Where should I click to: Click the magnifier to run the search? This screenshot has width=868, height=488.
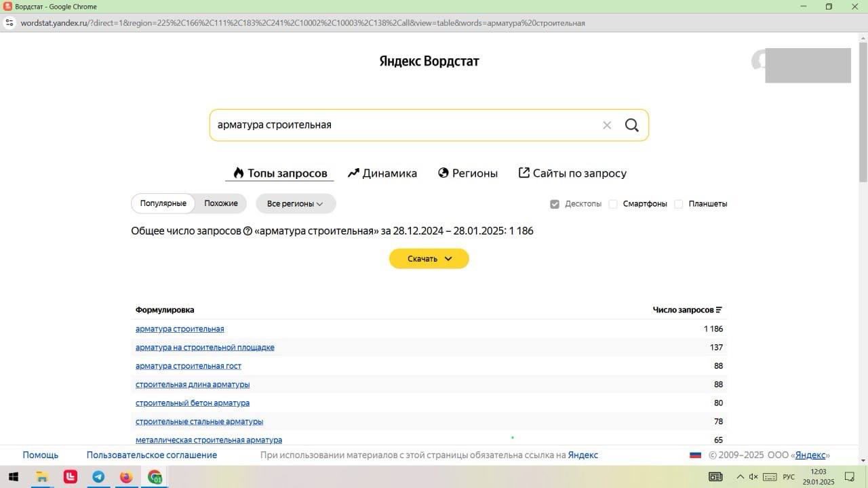pos(631,125)
